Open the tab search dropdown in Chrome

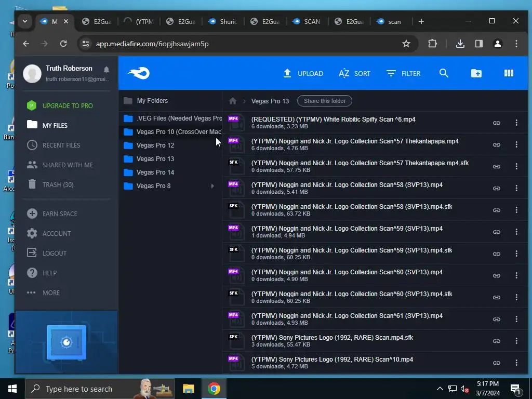click(25, 21)
